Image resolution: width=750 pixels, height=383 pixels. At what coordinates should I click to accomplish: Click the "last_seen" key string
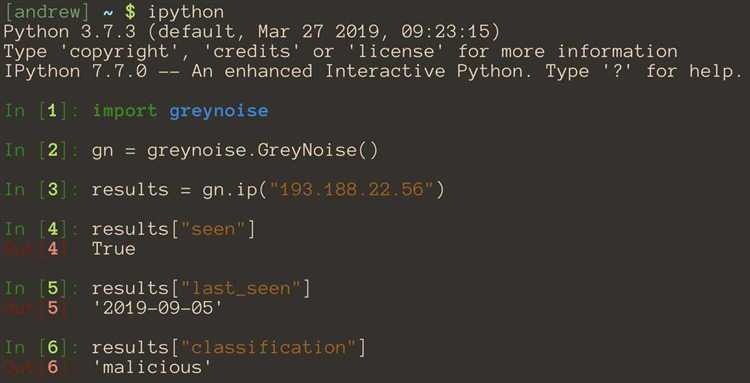[x=241, y=288]
